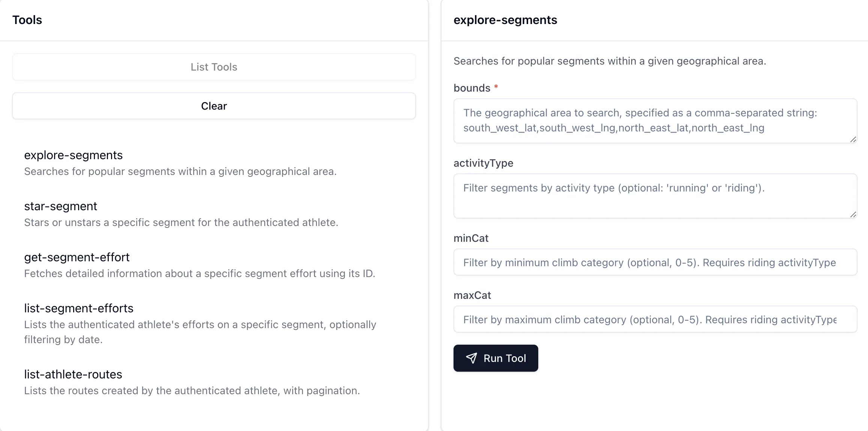
Task: Click the bounds field label
Action: pos(472,88)
